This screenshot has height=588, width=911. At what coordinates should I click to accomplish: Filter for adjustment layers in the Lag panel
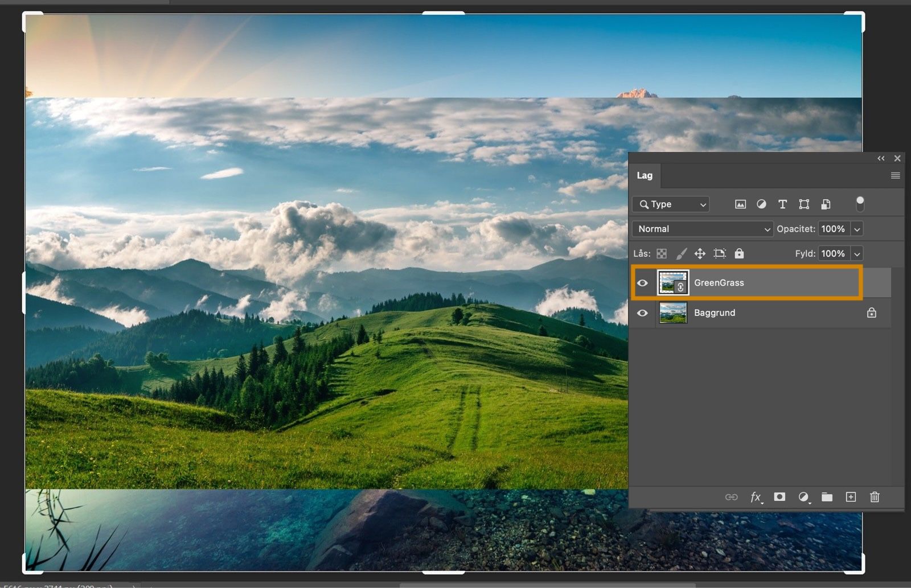coord(761,204)
